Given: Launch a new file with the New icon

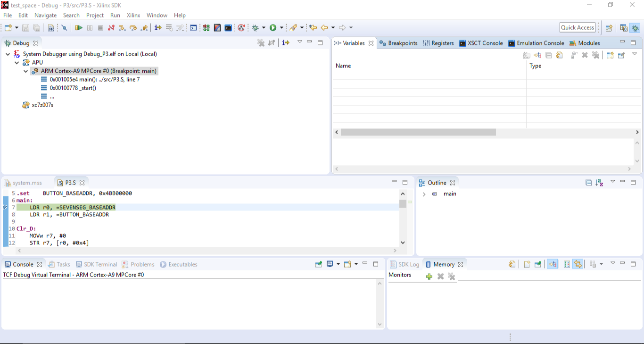Looking at the screenshot, I should click(8, 28).
